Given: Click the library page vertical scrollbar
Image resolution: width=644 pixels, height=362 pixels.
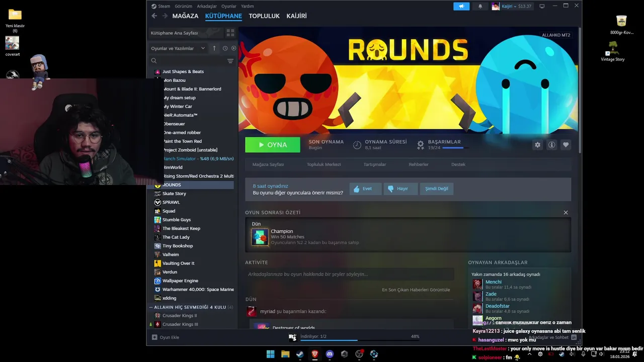Looking at the screenshot, I should point(579,90).
